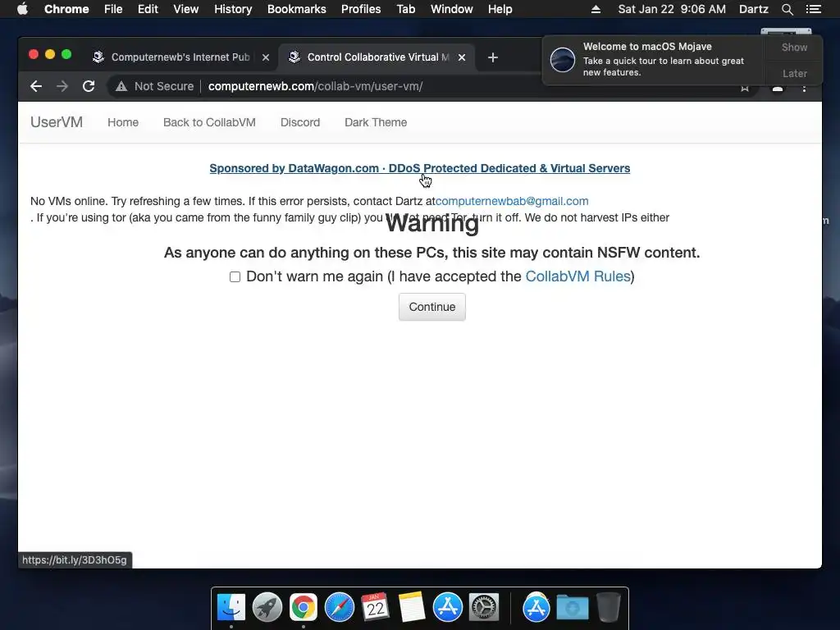Open the File menu
Viewport: 840px width, 630px height.
coord(113,9)
